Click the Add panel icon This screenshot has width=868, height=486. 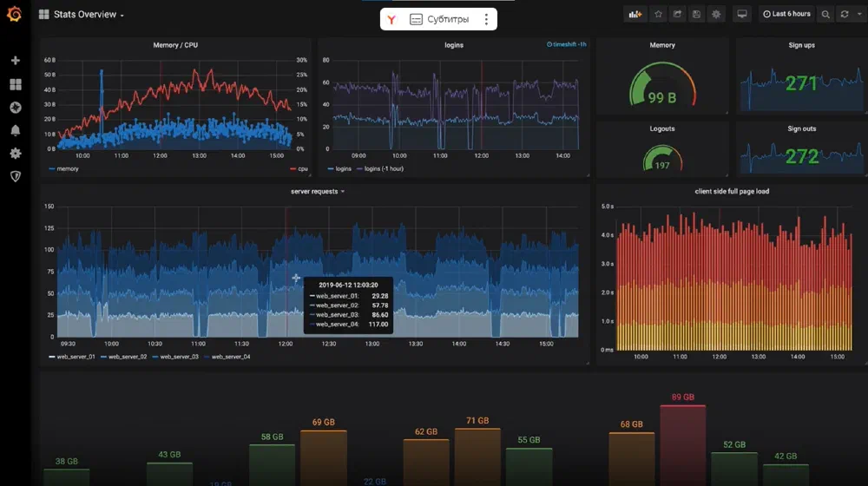tap(635, 15)
